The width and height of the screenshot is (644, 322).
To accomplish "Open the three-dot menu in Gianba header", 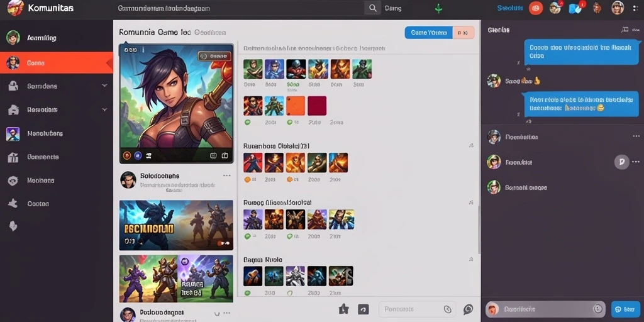I will [x=636, y=30].
